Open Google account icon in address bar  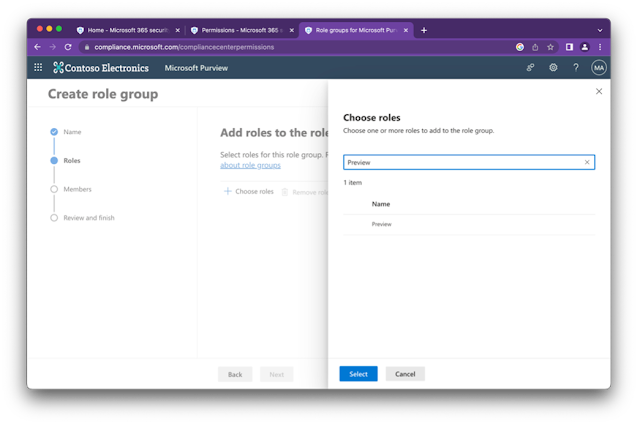[520, 47]
